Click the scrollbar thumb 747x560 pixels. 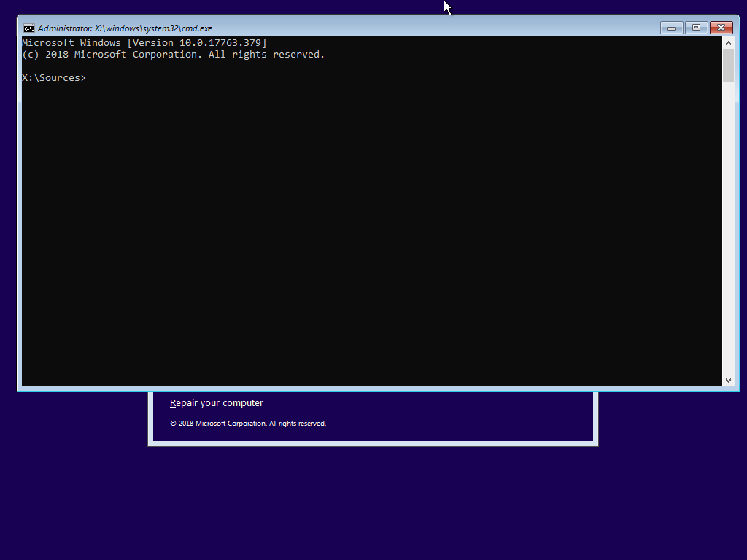(728, 64)
